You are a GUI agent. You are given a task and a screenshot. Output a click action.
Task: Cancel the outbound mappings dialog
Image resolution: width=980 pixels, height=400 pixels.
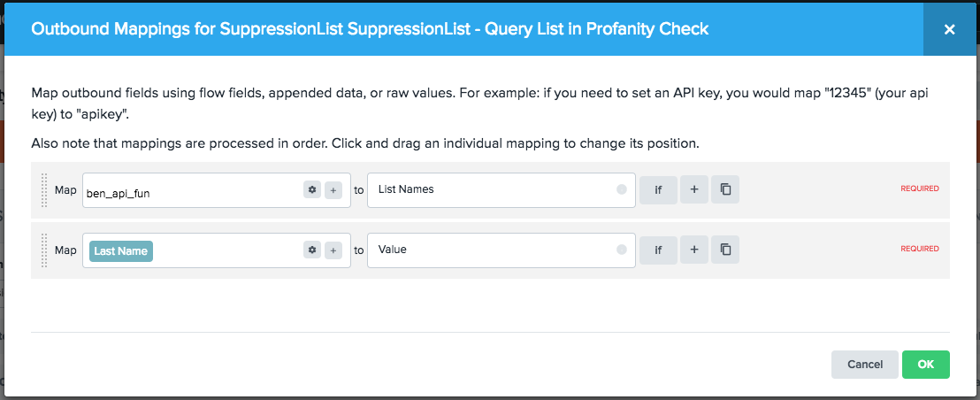tap(864, 365)
